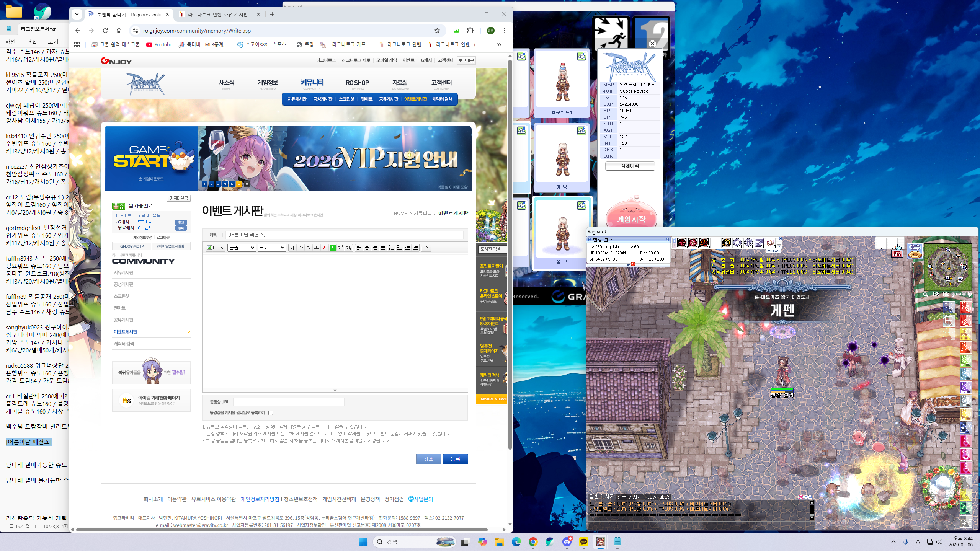The width and height of the screenshot is (980, 551).
Task: Expand the hidden bookmarks chevron
Action: click(x=499, y=45)
